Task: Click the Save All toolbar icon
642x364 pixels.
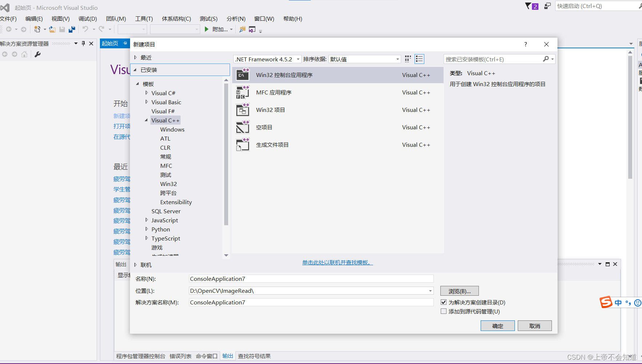Action: click(72, 29)
